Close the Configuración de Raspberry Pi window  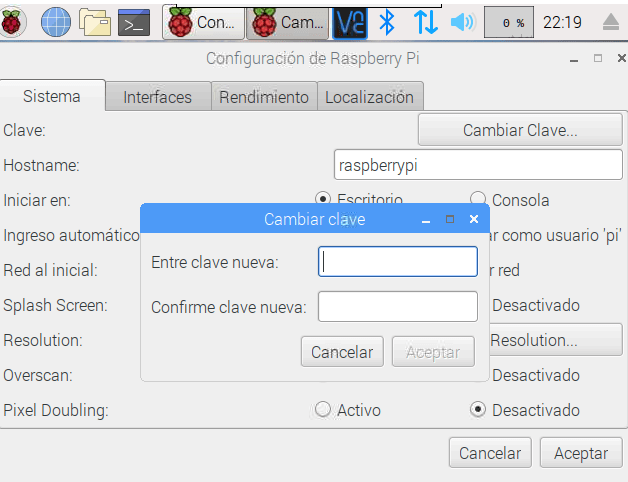[x=622, y=58]
